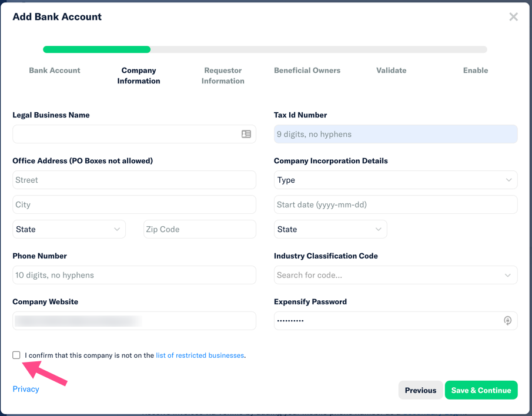Click the Zip Code field
Viewport: 532px width, 416px height.
[199, 229]
